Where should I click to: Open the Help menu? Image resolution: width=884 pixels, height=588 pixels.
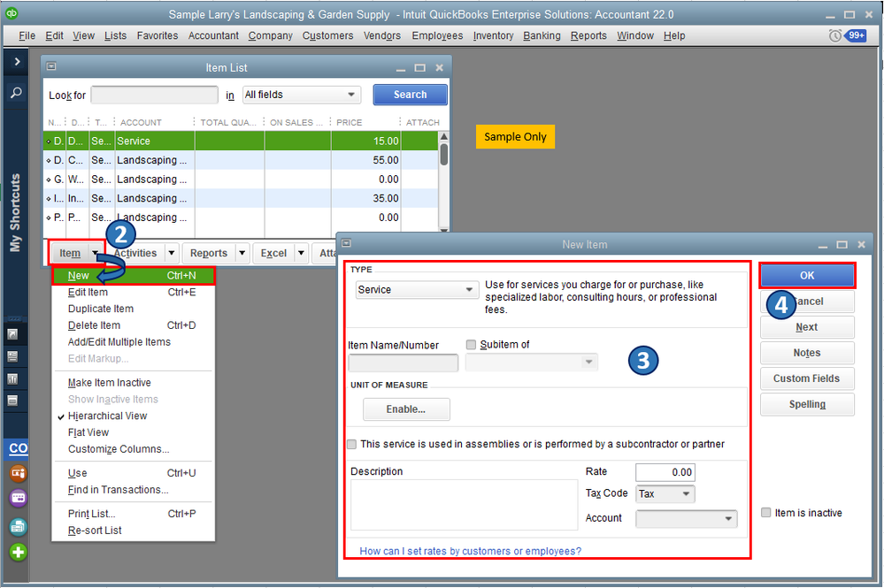pos(674,35)
